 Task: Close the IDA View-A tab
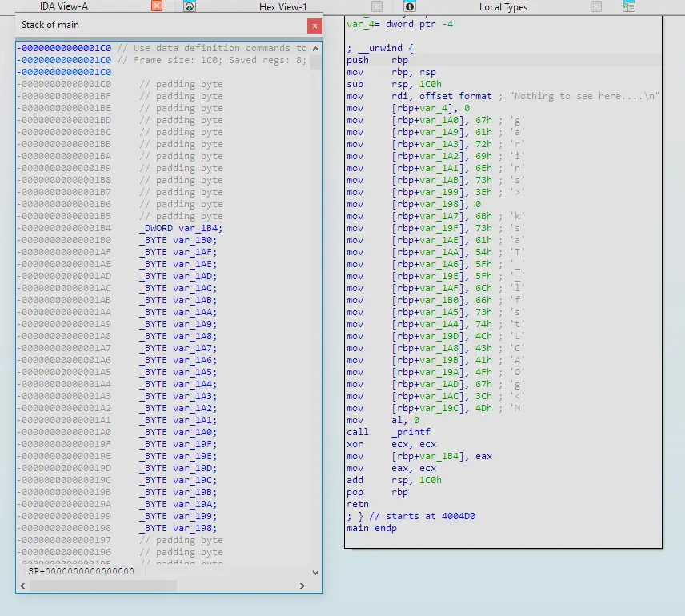point(157,6)
